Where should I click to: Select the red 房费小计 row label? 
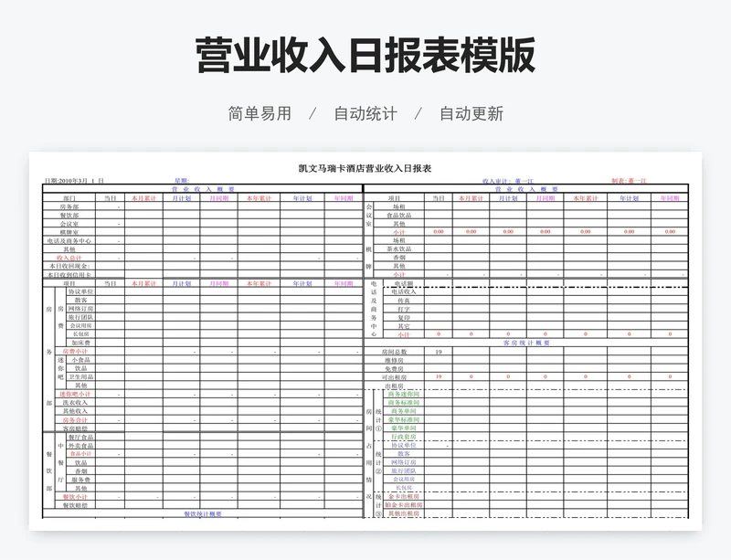75,351
